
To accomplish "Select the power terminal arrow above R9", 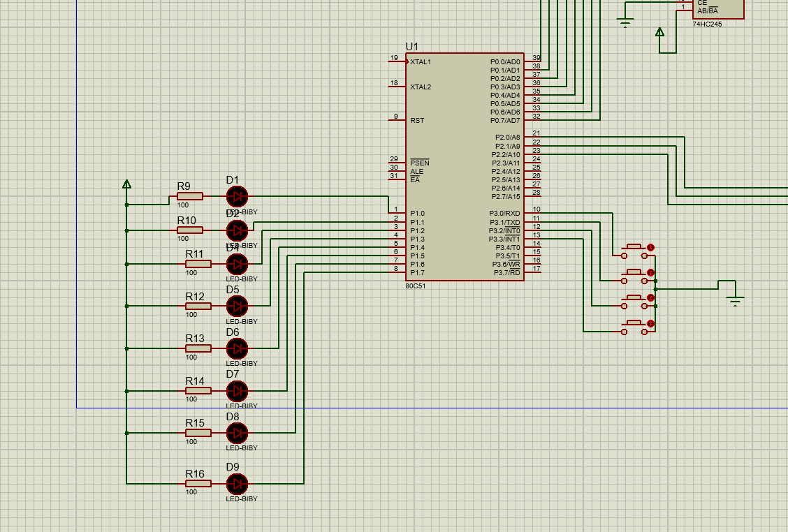I will (126, 184).
